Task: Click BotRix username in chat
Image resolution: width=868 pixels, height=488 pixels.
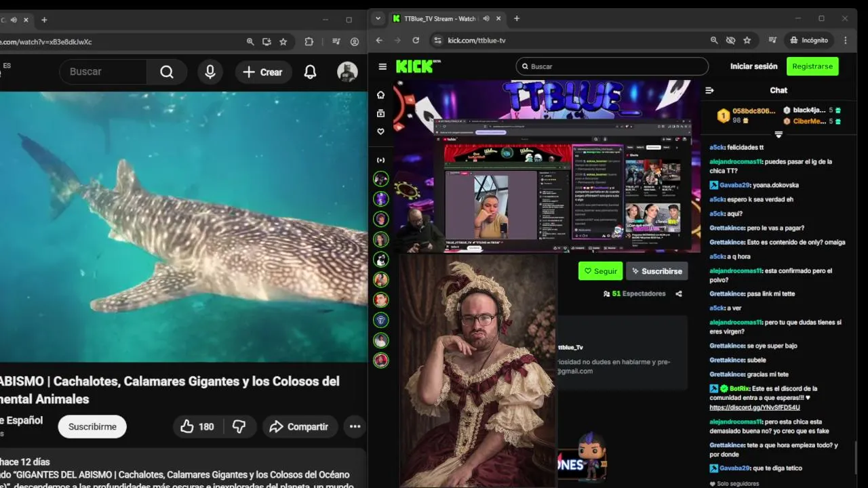Action: tap(739, 388)
